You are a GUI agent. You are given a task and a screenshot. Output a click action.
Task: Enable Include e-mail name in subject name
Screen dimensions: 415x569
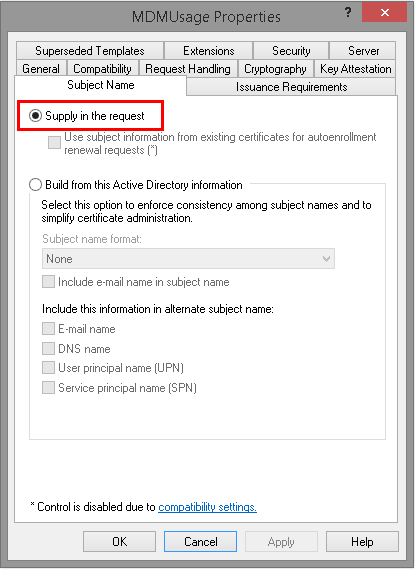(49, 282)
